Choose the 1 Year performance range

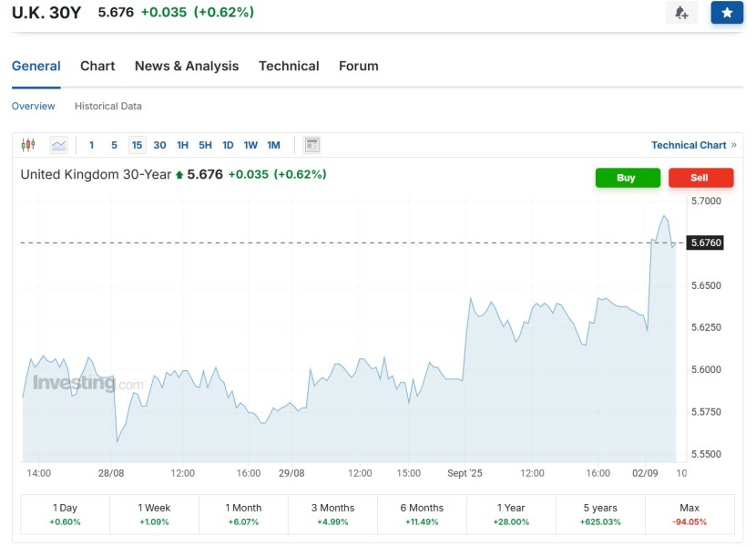coord(511,514)
